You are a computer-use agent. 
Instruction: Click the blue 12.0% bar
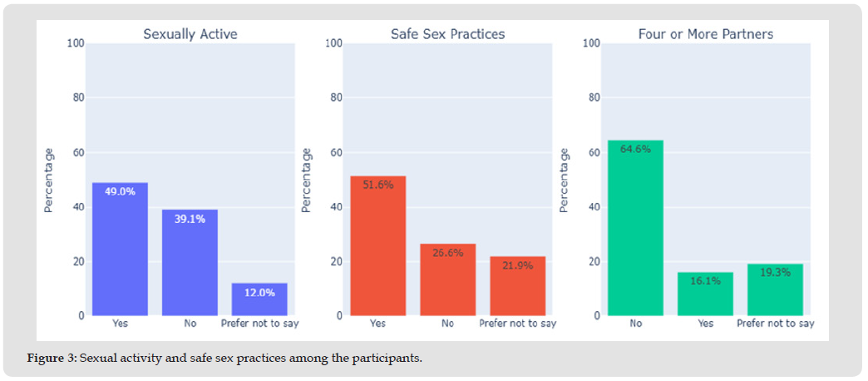259,299
